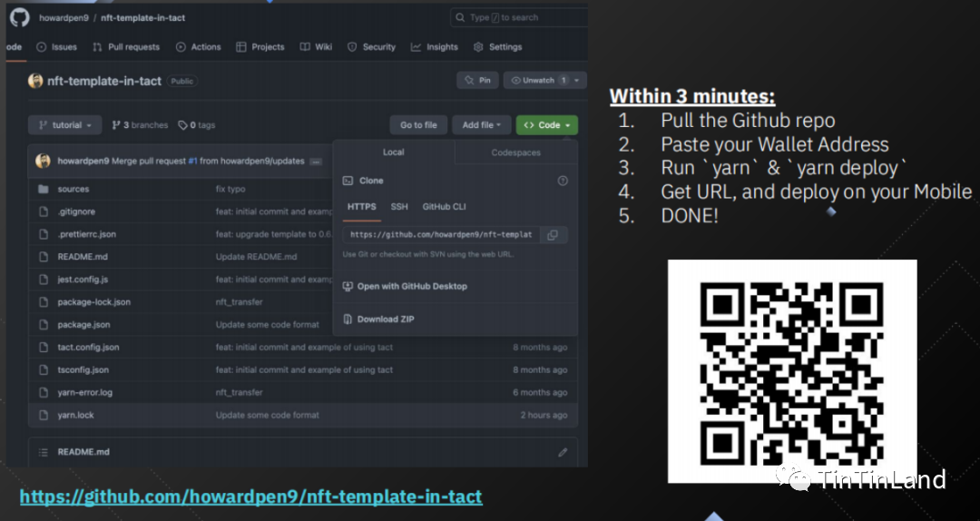Click the GitHub octocat logo

(x=19, y=17)
